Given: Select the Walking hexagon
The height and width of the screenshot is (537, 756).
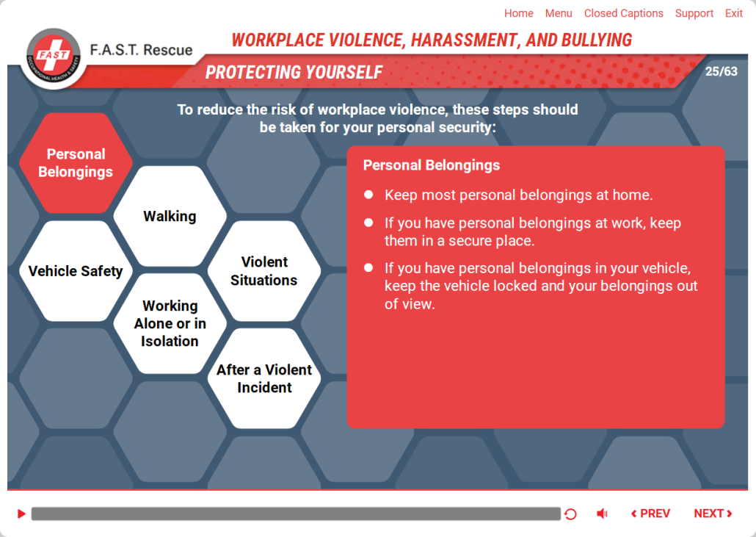Looking at the screenshot, I should click(x=170, y=216).
